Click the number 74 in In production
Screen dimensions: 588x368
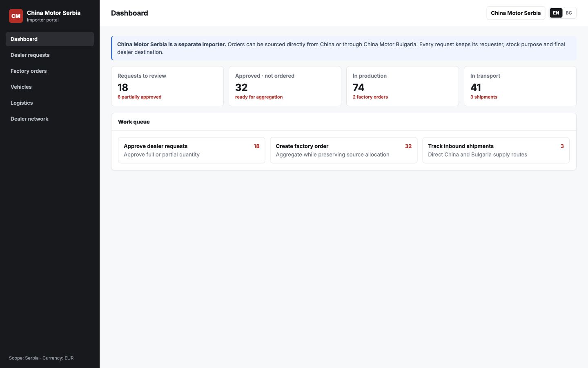[359, 88]
